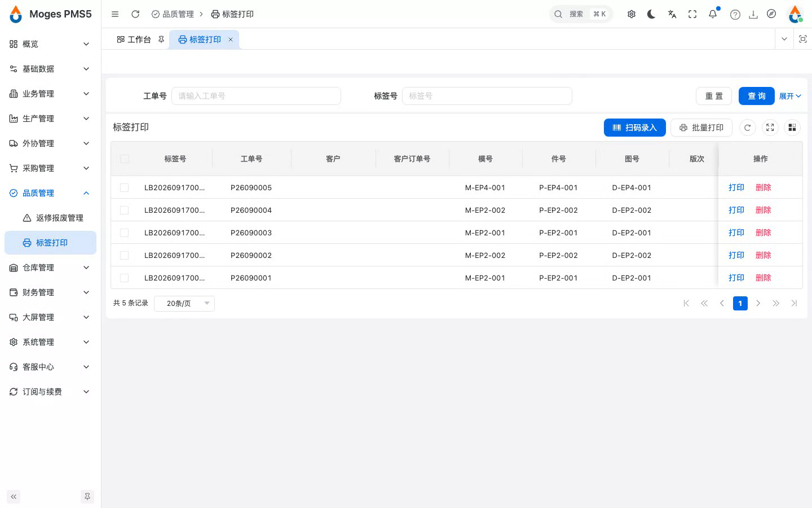Enter fullscreen via header icon

pyautogui.click(x=692, y=14)
